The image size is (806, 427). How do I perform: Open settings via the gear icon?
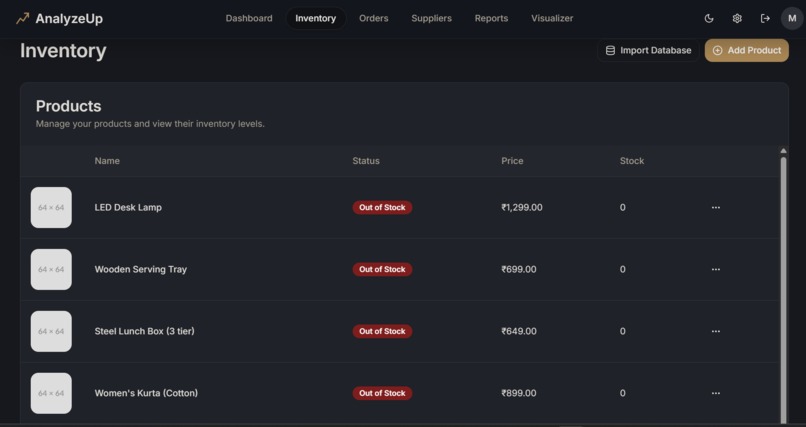pos(737,18)
